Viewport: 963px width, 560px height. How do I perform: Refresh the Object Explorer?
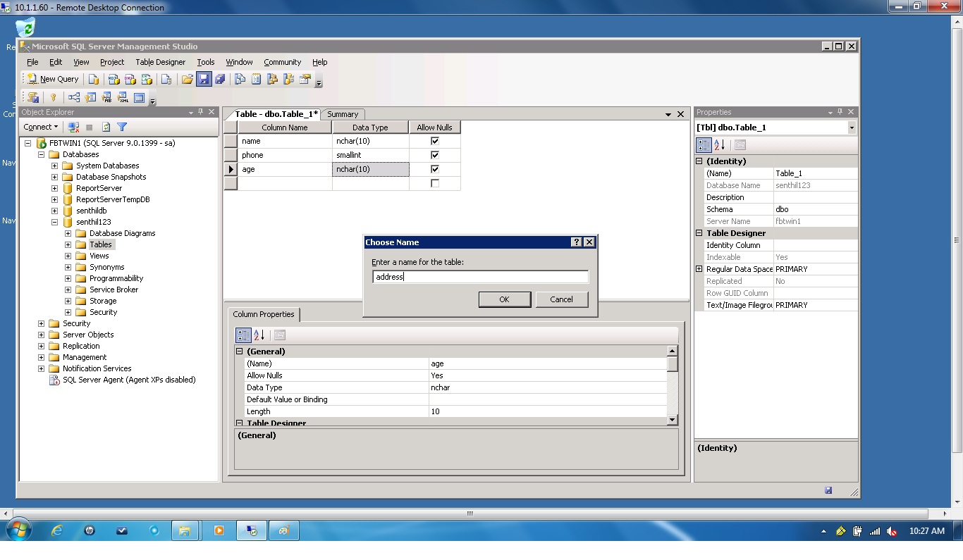[105, 127]
